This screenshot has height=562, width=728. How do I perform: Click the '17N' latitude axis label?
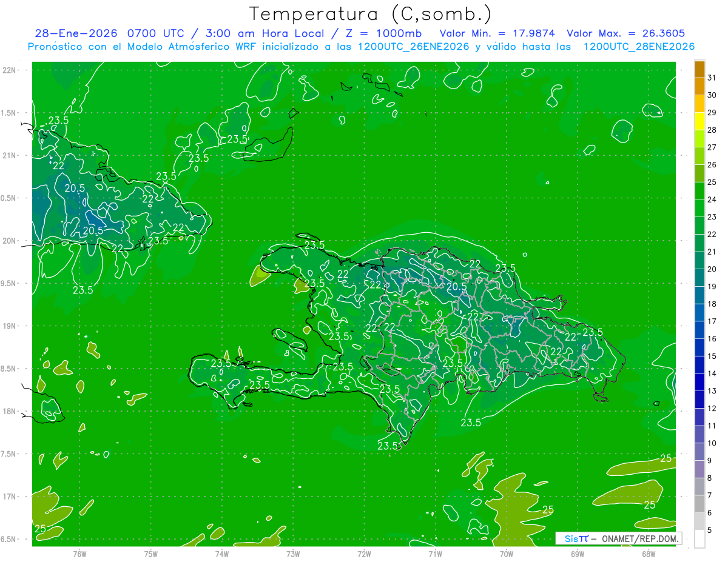(x=9, y=497)
